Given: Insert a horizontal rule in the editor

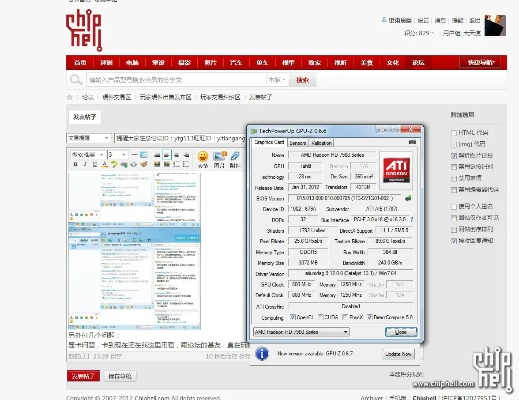Looking at the screenshot, I should (x=134, y=155).
